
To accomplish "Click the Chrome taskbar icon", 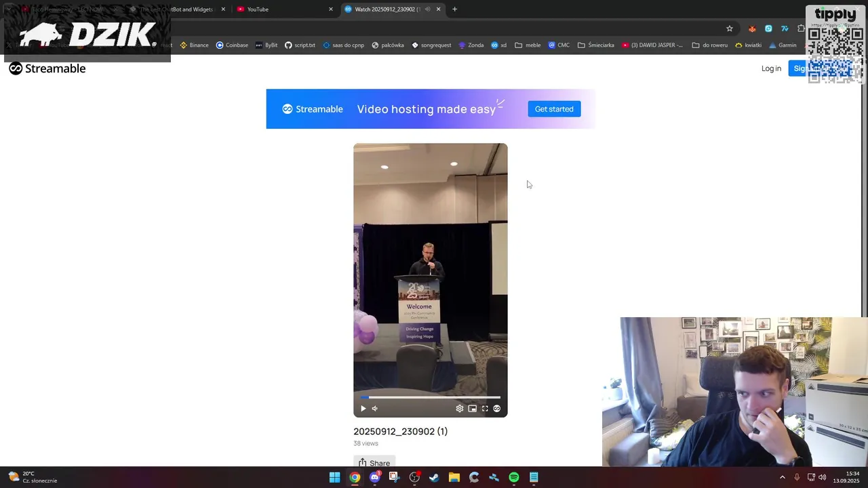I will point(355,477).
